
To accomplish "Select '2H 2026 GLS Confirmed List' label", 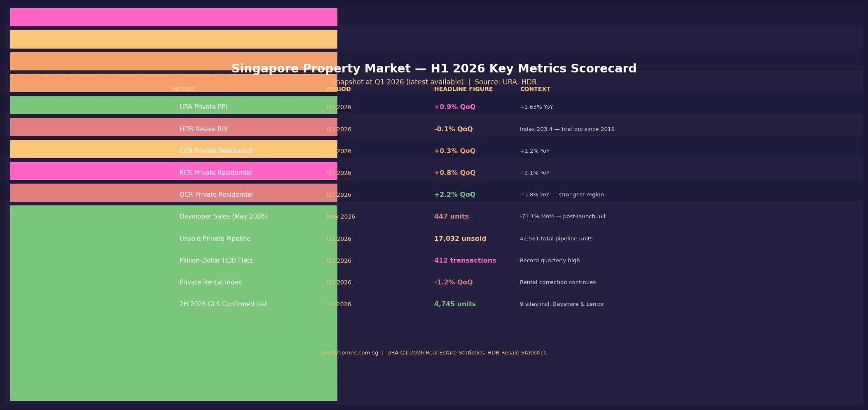I will tap(223, 304).
